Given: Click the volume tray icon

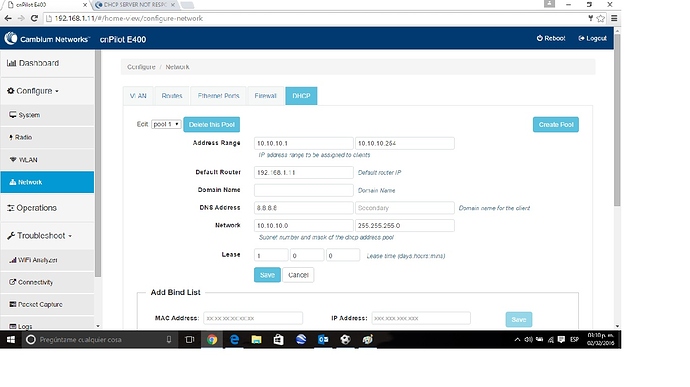Looking at the screenshot, I should coord(528,339).
